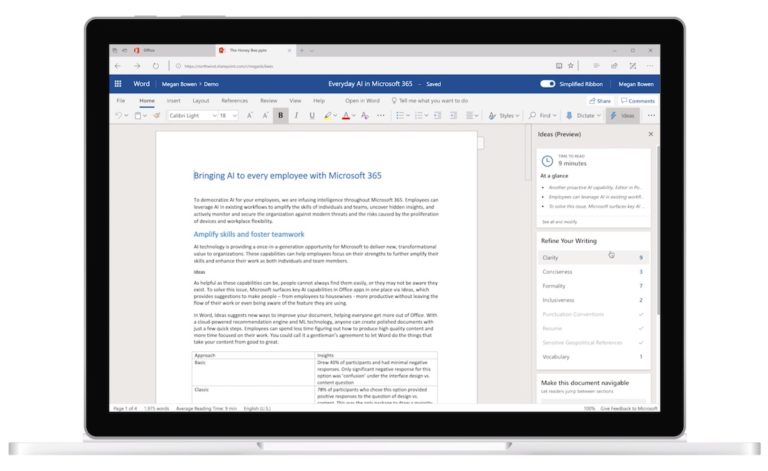The width and height of the screenshot is (768, 471).
Task: Switch to the References tab
Action: click(235, 100)
